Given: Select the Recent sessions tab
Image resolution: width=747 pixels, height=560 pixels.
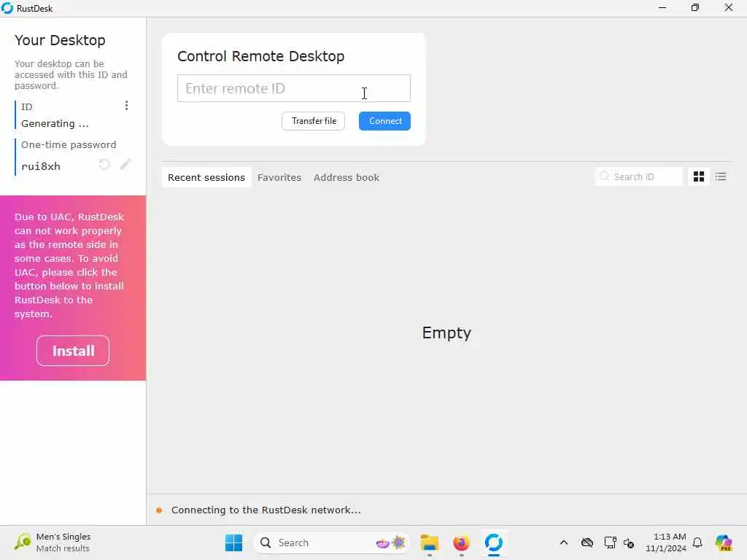Looking at the screenshot, I should tap(206, 177).
